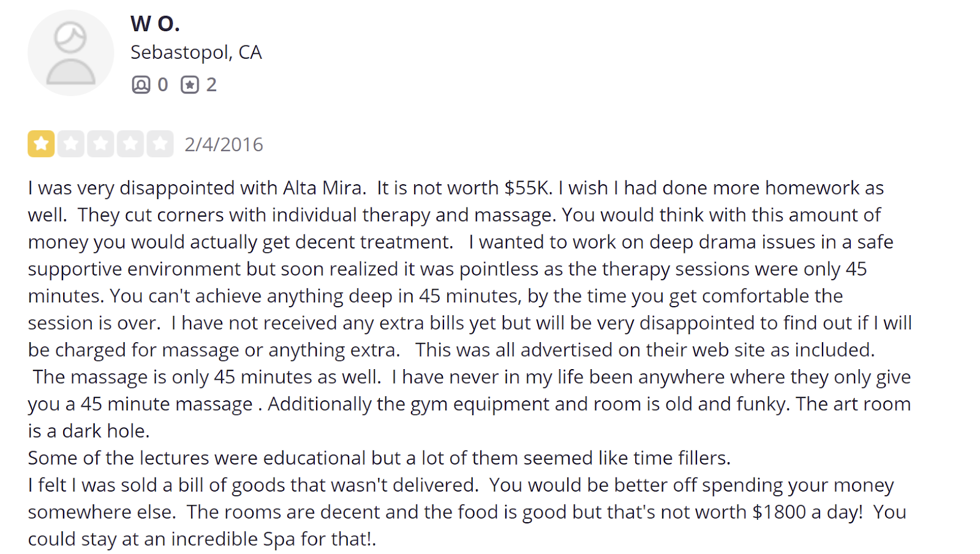The width and height of the screenshot is (980, 554).
Task: Click the $55K amount in review text
Action: [528, 188]
